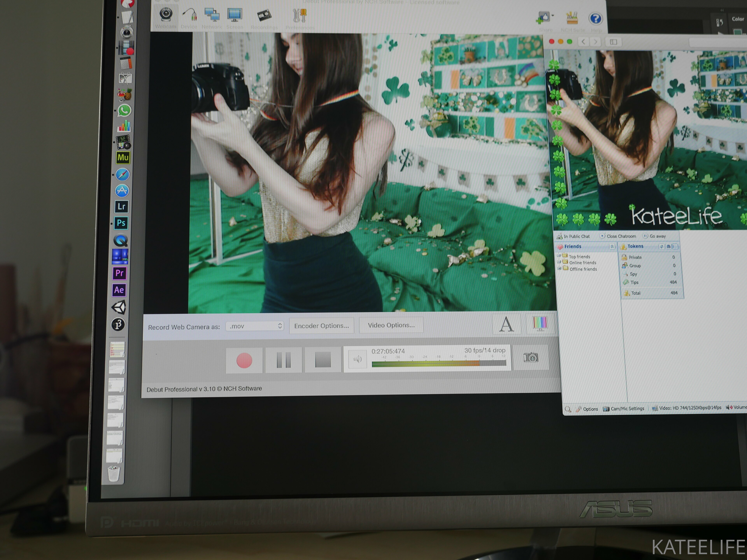Expand the Offline friends folder

559,269
